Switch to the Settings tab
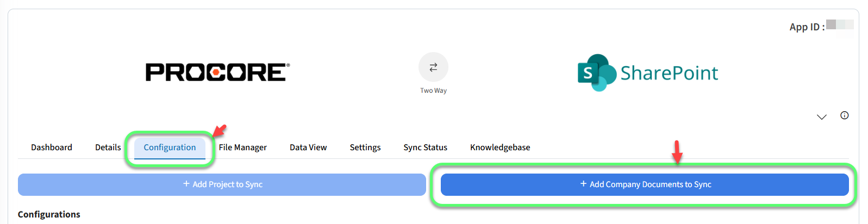This screenshot has height=224, width=868. [x=365, y=148]
